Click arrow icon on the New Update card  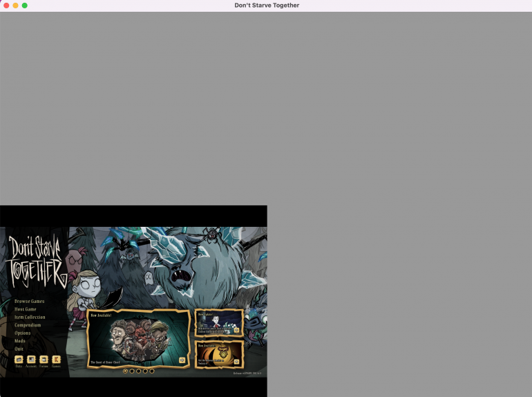[x=236, y=330]
